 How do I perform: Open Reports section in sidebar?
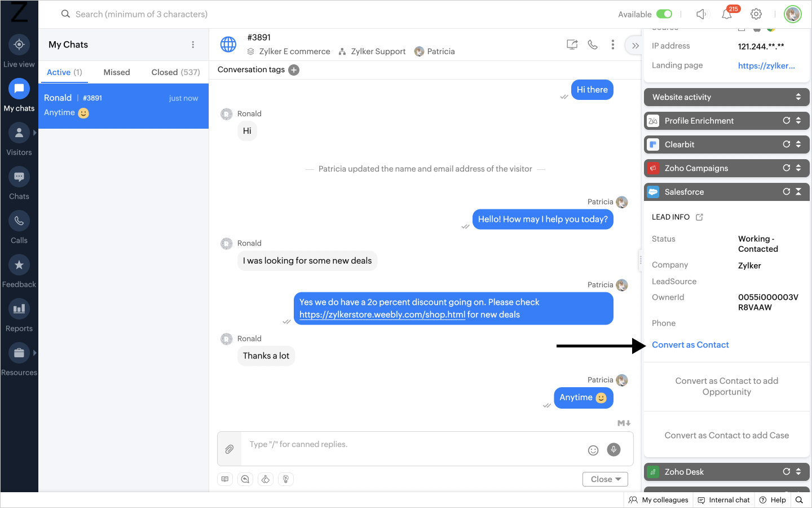coord(19,315)
